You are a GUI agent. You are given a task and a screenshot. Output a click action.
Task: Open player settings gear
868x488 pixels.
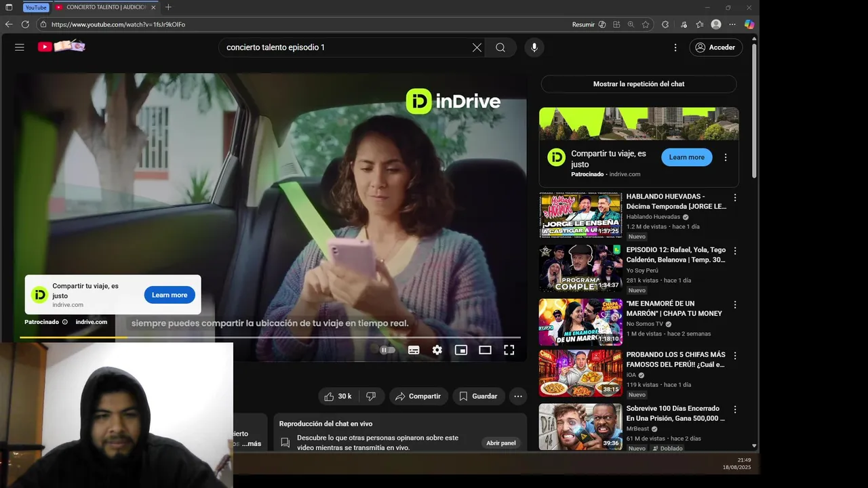point(437,350)
